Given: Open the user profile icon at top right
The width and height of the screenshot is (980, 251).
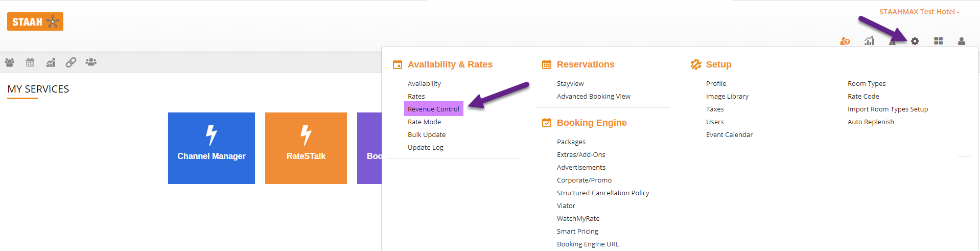Looking at the screenshot, I should 961,41.
